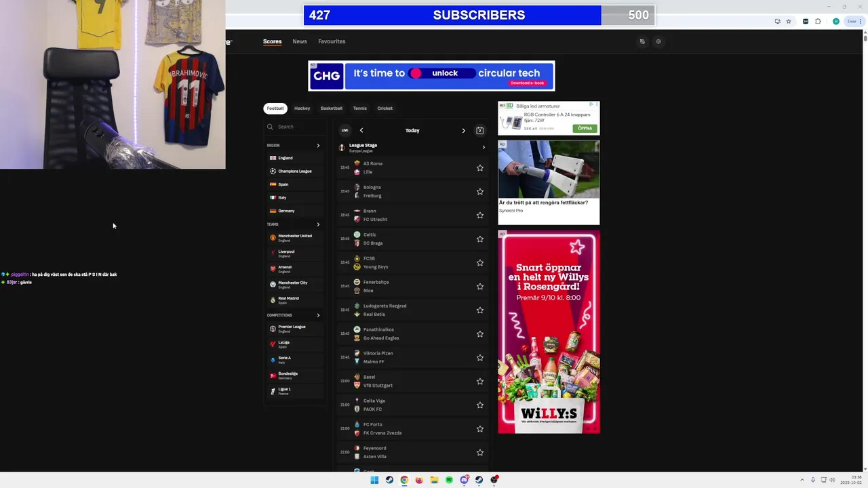868x488 pixels.
Task: Switch to the Basketball tab
Action: tap(332, 108)
